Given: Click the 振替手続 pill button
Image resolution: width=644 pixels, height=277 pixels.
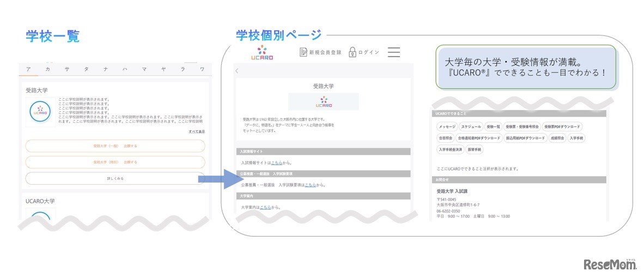Looking at the screenshot, I should [475, 149].
